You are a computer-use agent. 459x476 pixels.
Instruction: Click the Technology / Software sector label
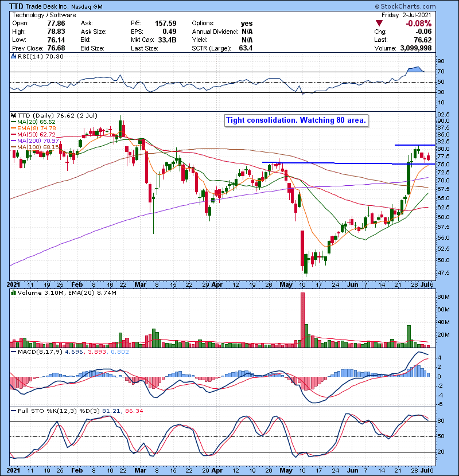click(x=44, y=15)
